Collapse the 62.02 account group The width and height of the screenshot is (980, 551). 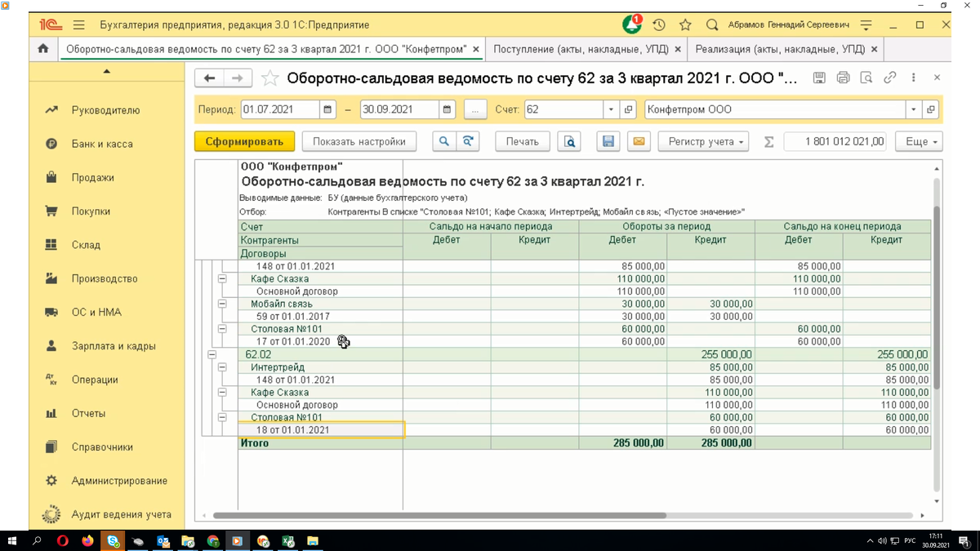point(212,354)
